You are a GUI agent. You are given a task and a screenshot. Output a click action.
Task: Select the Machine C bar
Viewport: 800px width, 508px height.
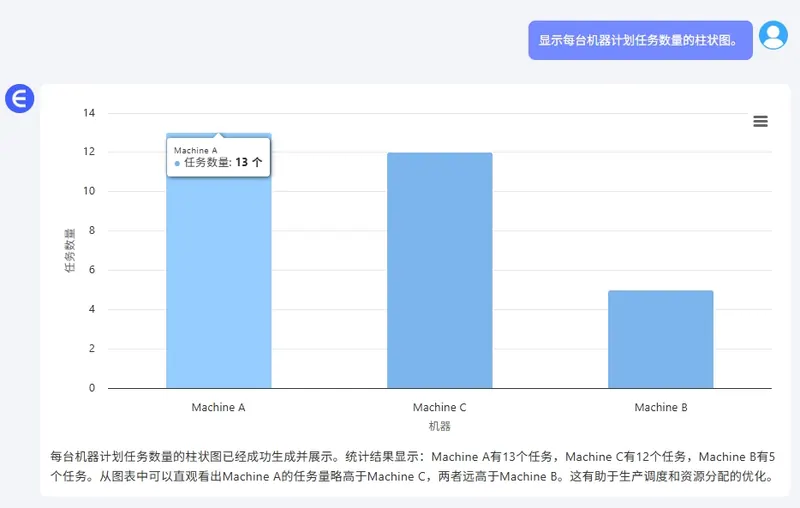pos(439,270)
